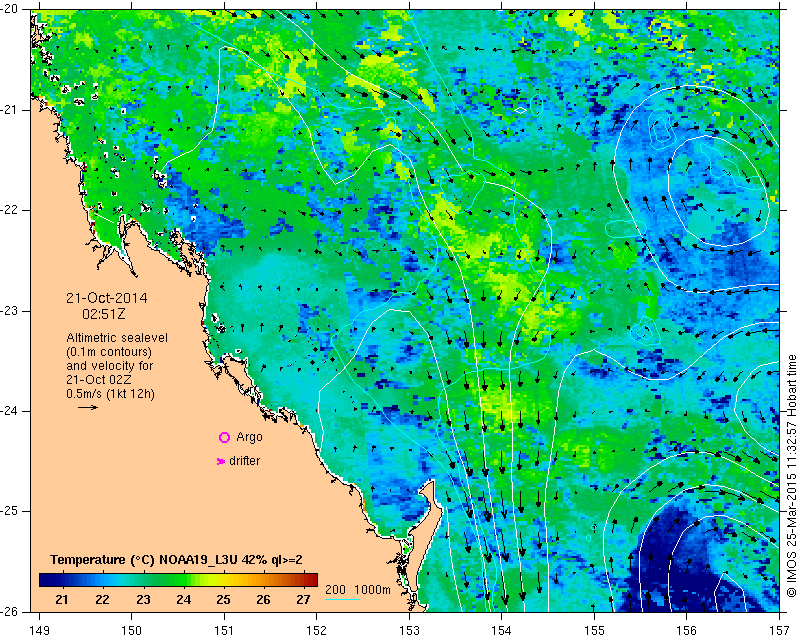The width and height of the screenshot is (800, 640).
Task: Click the colorbar label 27
Action: (304, 599)
